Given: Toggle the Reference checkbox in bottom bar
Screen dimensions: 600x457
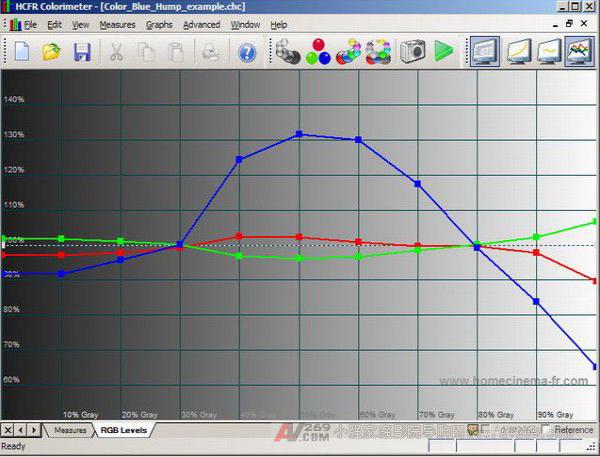Looking at the screenshot, I should coord(546,430).
